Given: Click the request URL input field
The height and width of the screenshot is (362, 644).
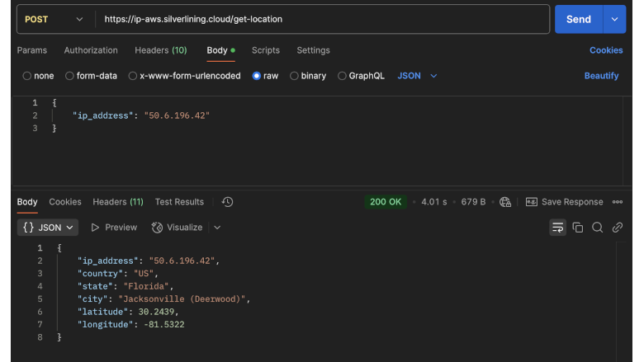Looking at the screenshot, I should (x=322, y=19).
